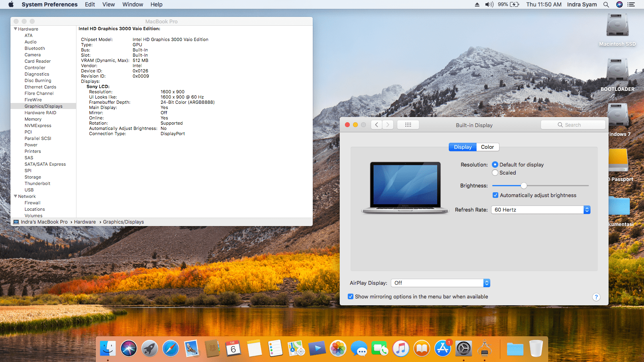Open Finder from the Dock
644x362 pixels.
(108, 348)
